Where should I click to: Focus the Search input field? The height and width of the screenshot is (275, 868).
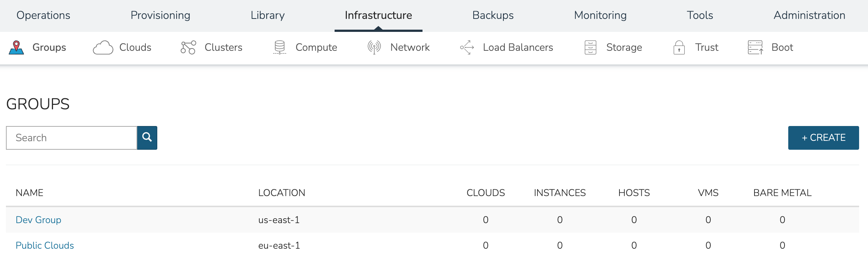click(x=72, y=138)
